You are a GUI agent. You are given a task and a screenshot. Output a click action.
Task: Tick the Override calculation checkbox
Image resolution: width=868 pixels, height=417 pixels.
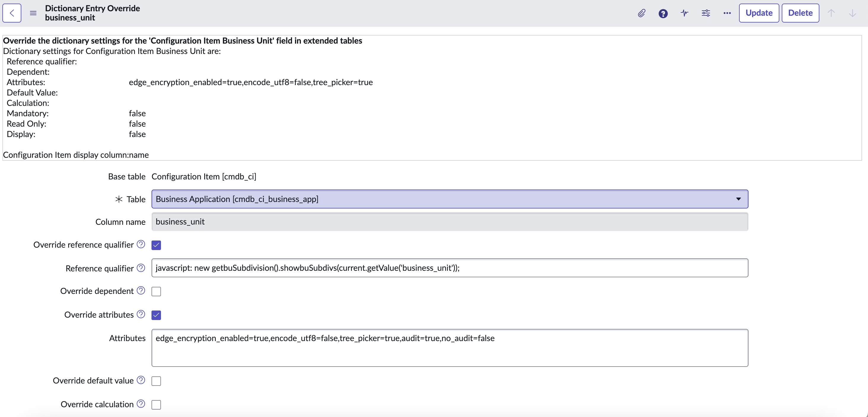(156, 405)
